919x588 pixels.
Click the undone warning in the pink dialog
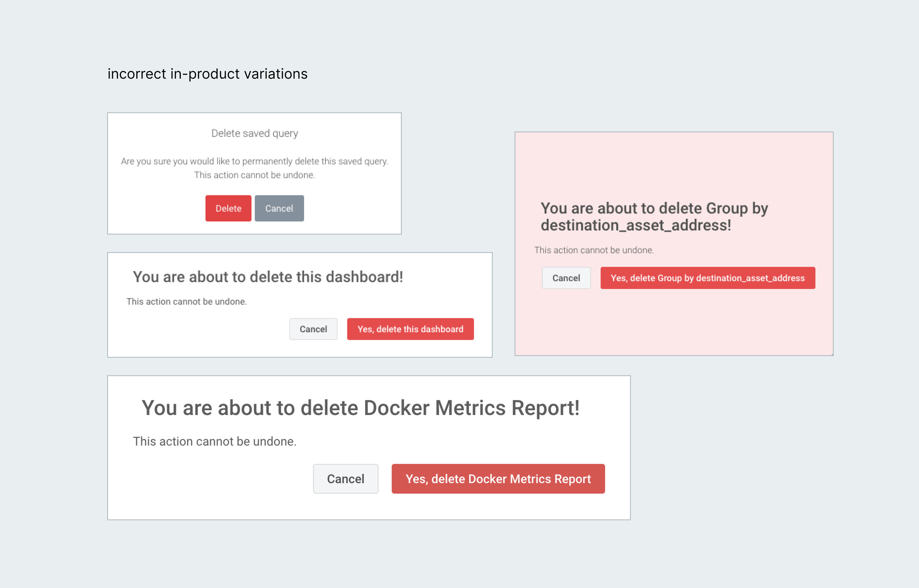pos(594,250)
